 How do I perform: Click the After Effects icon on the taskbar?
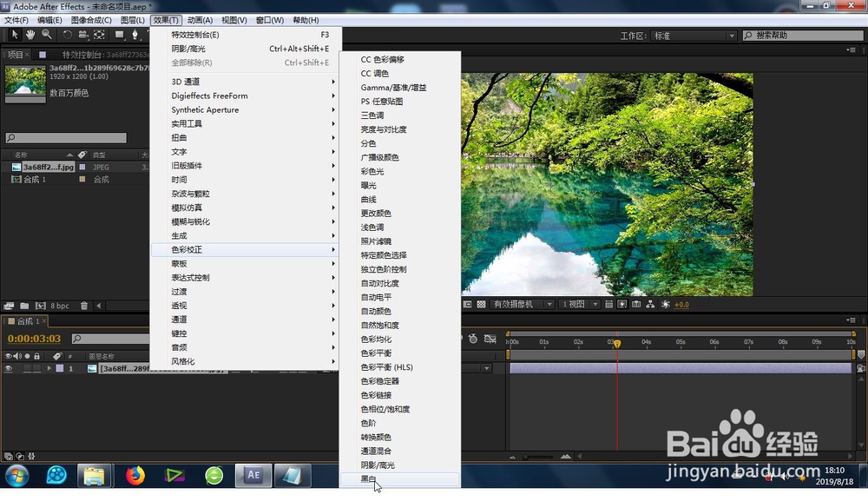253,476
